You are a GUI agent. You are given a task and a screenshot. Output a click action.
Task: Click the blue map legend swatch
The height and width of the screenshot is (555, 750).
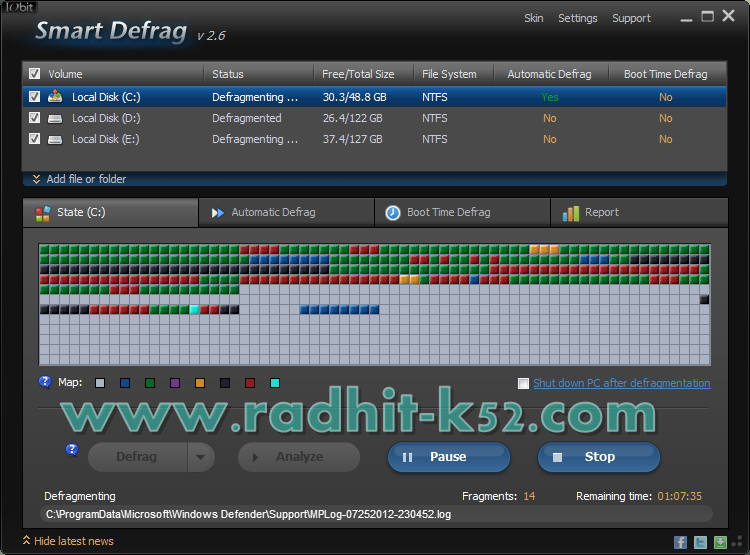125,383
